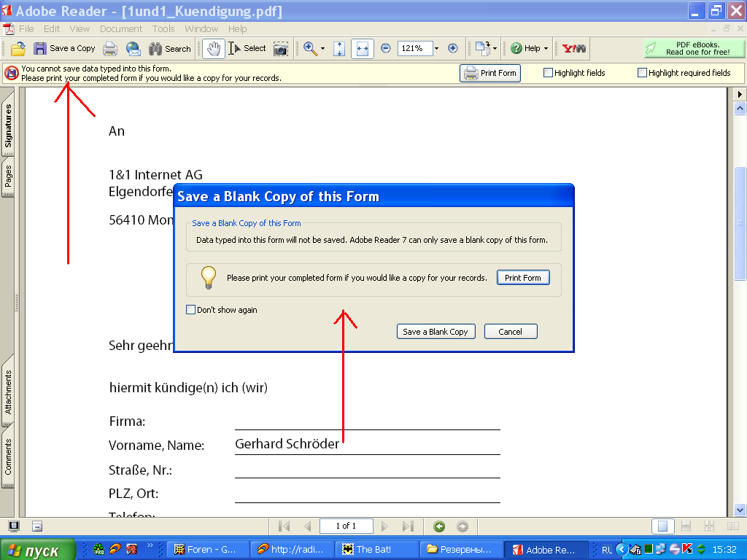This screenshot has height=560, width=747.
Task: Go to last page arrow
Action: point(408,526)
